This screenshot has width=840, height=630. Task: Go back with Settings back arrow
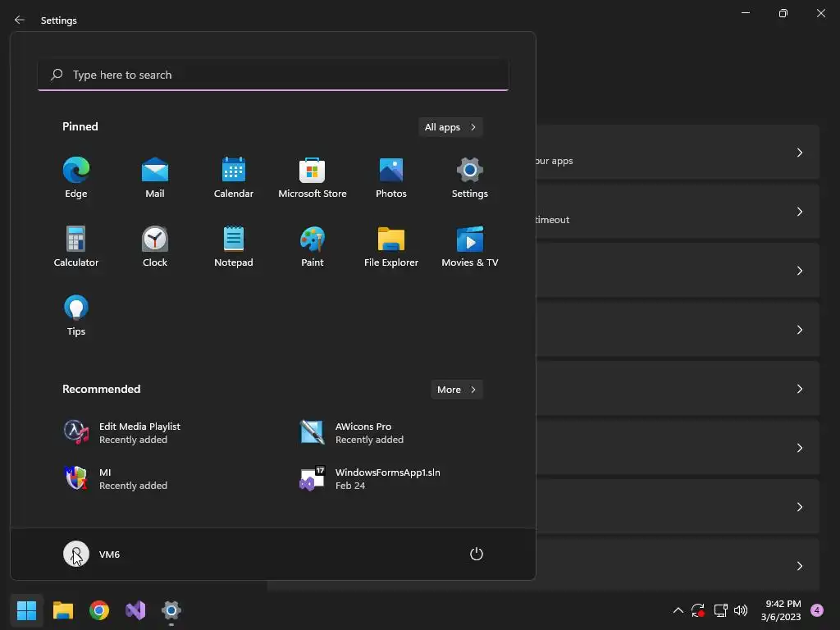click(20, 20)
